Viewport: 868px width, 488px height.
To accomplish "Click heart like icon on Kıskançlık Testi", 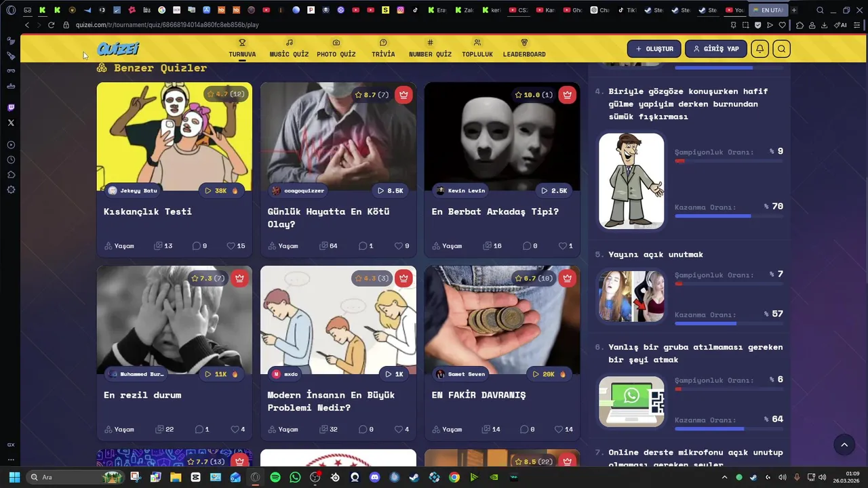I will (x=231, y=246).
